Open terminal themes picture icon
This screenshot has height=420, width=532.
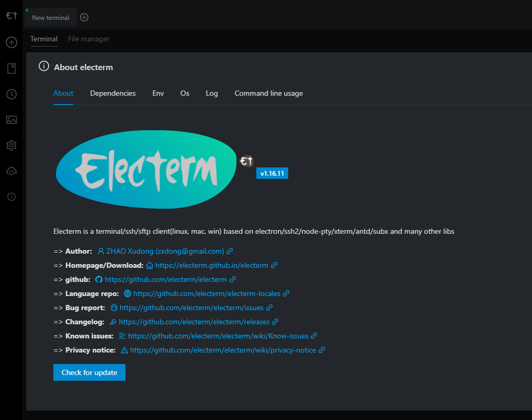pos(12,120)
